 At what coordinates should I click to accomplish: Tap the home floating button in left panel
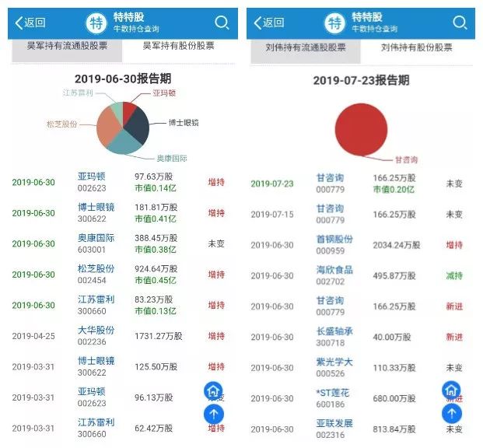tap(213, 391)
